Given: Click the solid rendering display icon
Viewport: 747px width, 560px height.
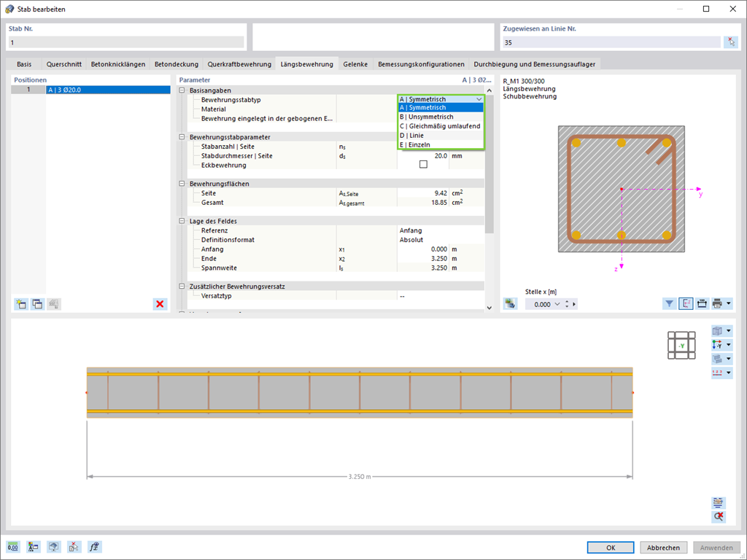Looking at the screenshot, I should 717,359.
